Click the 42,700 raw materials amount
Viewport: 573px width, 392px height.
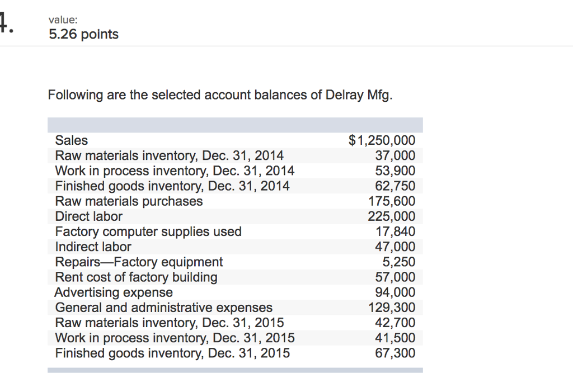click(x=396, y=323)
